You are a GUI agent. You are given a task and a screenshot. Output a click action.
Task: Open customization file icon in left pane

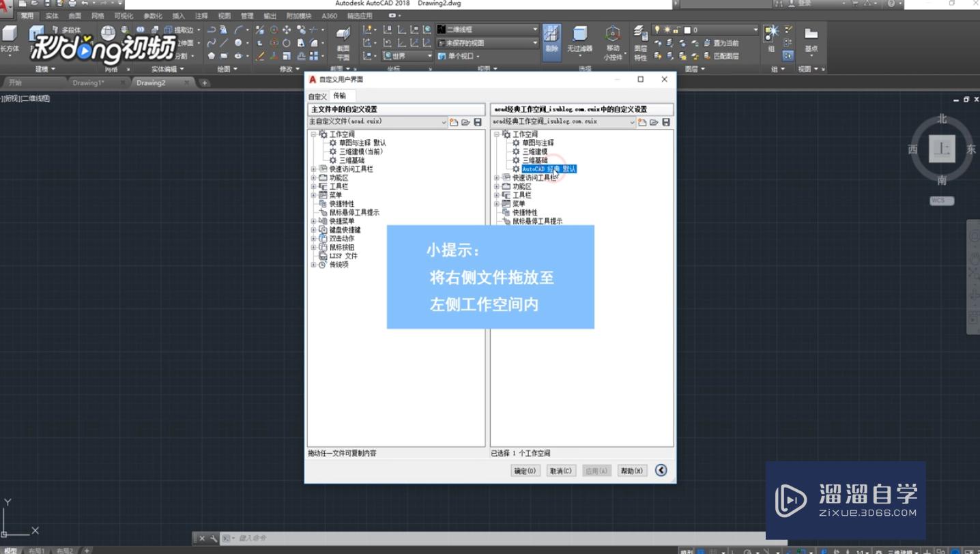pyautogui.click(x=465, y=122)
